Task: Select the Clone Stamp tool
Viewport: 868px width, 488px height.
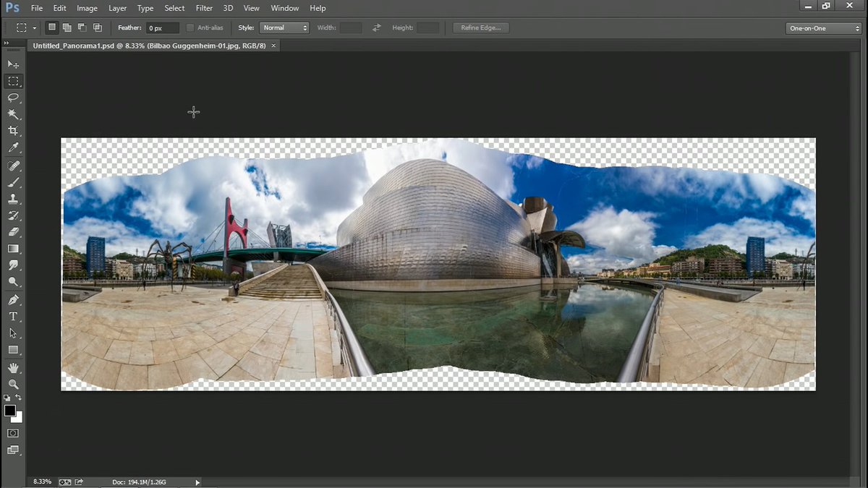Action: [x=13, y=199]
